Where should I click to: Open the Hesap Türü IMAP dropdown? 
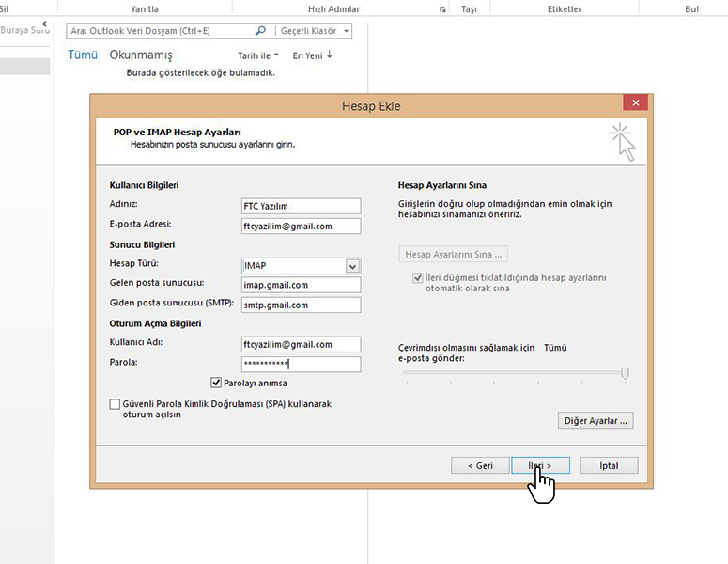click(352, 266)
